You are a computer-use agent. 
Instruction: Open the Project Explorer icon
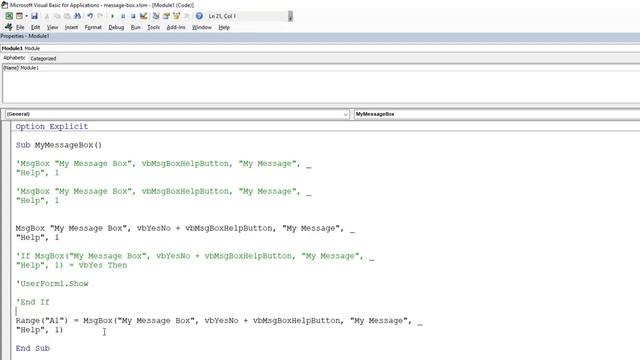[156, 16]
